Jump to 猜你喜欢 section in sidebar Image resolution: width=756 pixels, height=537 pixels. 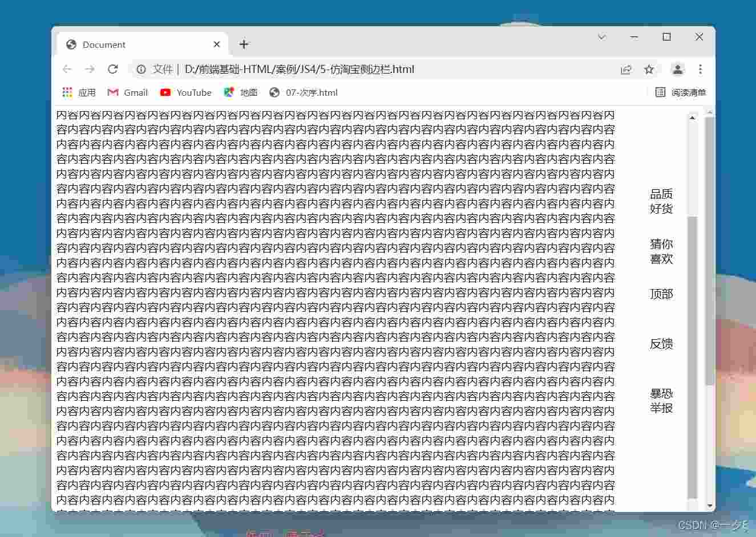pos(661,251)
